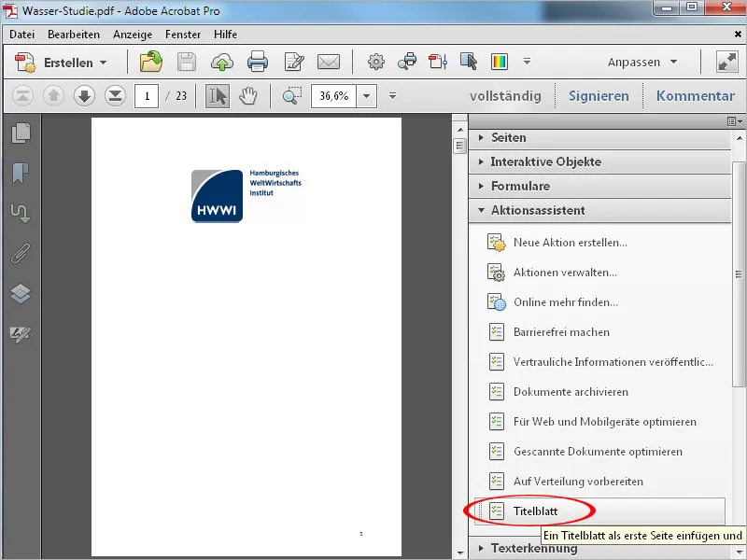Open the Anzeige menu

click(133, 35)
